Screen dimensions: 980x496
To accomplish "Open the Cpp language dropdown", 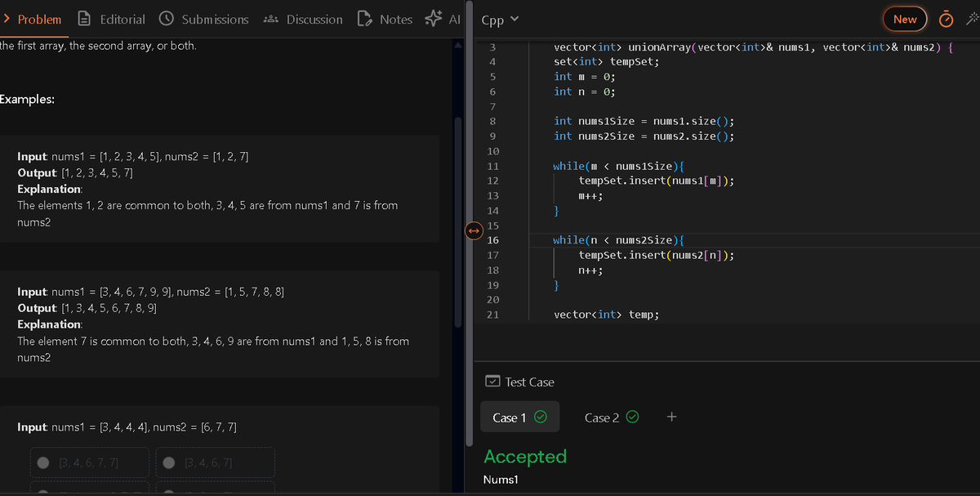I will (500, 20).
